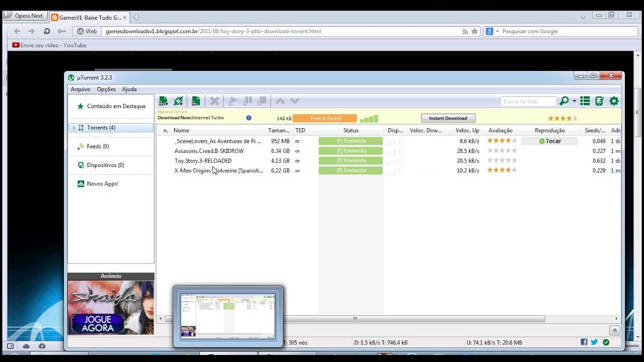Select the X-Men Origins Wolverine torrent
The image size is (644, 362).
pyautogui.click(x=218, y=170)
